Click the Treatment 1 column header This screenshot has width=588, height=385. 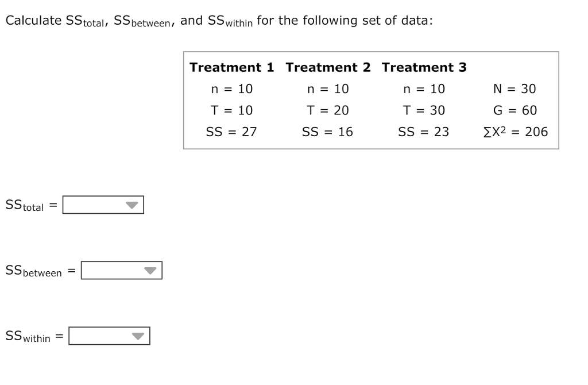231,67
